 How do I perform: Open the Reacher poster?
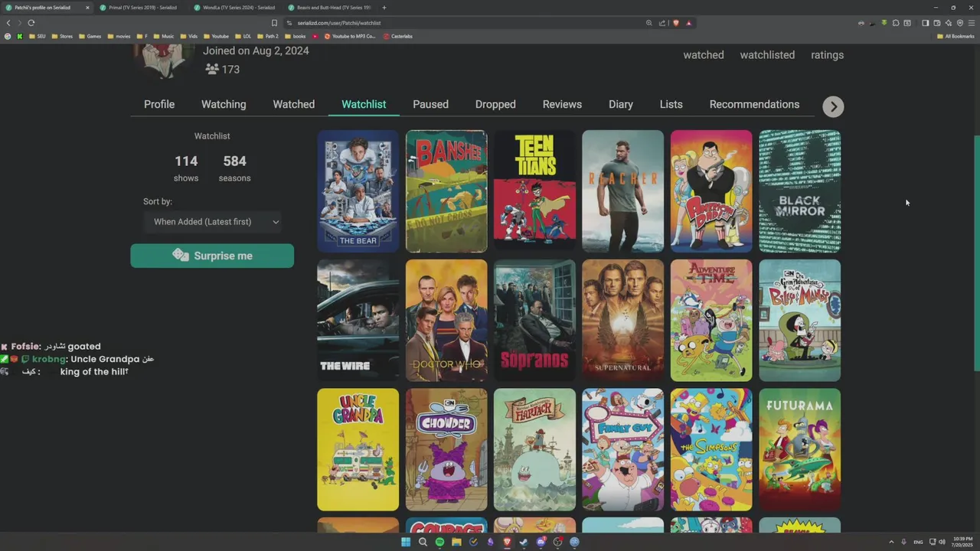[622, 191]
